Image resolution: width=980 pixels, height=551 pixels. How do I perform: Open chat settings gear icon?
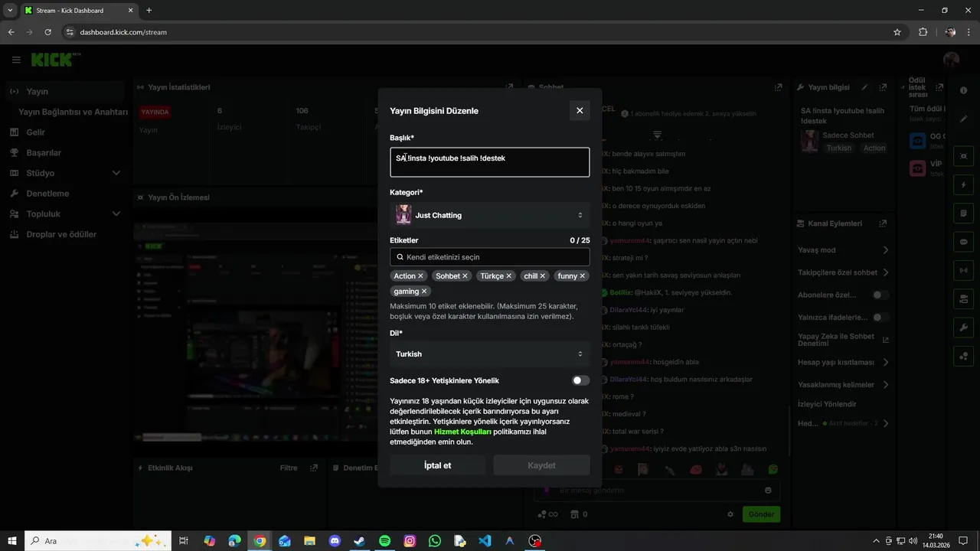tap(730, 514)
